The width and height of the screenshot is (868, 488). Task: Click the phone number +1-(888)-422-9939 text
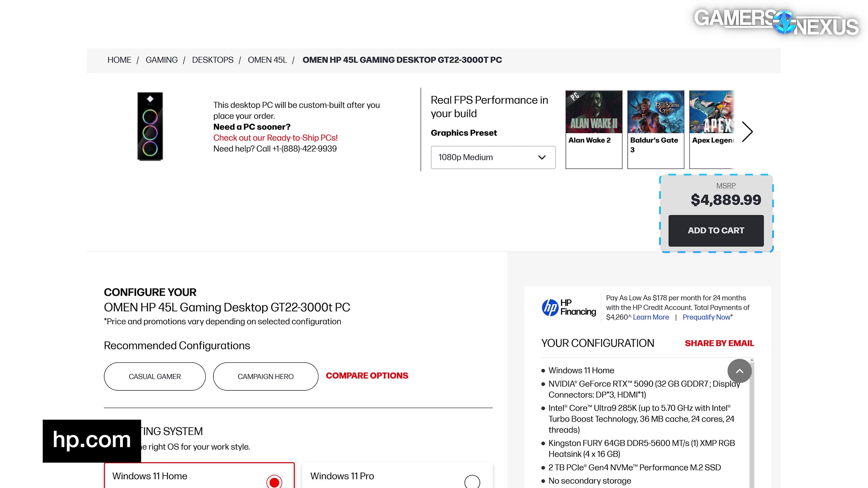point(305,149)
